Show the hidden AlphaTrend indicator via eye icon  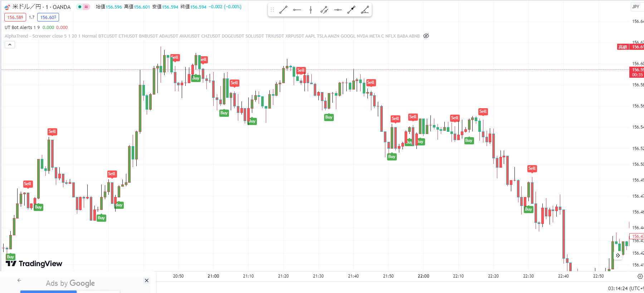426,36
